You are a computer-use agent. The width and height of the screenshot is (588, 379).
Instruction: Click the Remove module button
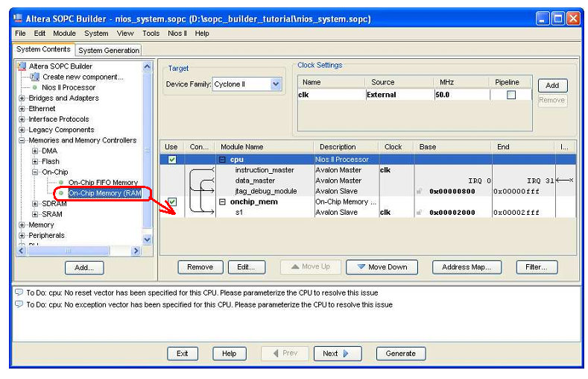tap(200, 267)
